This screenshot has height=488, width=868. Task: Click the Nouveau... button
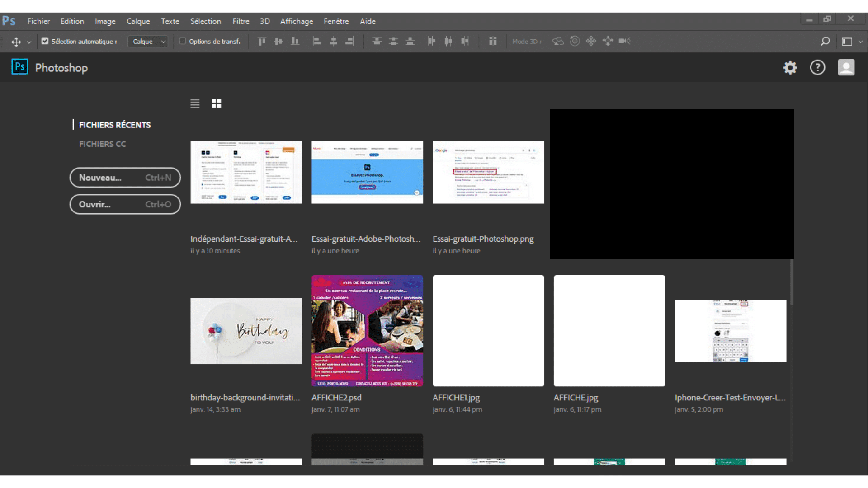pos(125,178)
